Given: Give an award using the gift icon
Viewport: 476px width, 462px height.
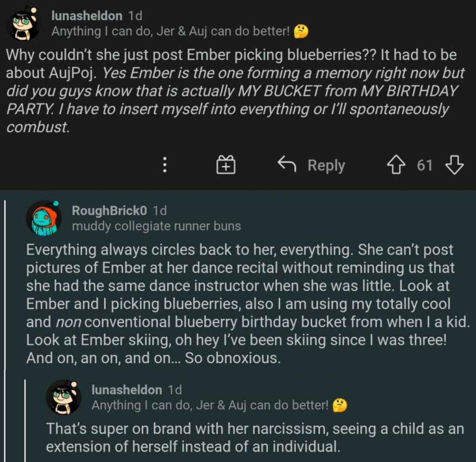Looking at the screenshot, I should 226,165.
